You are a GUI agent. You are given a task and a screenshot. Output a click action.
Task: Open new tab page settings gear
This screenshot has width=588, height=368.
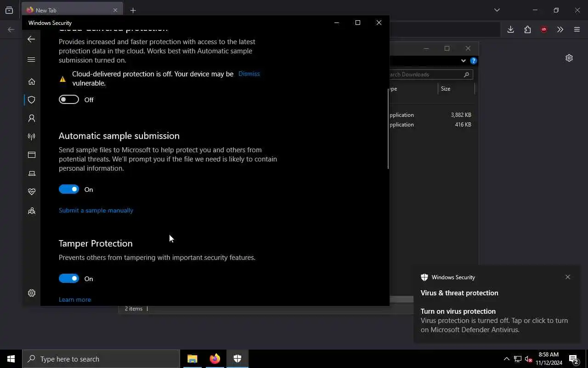pyautogui.click(x=569, y=58)
